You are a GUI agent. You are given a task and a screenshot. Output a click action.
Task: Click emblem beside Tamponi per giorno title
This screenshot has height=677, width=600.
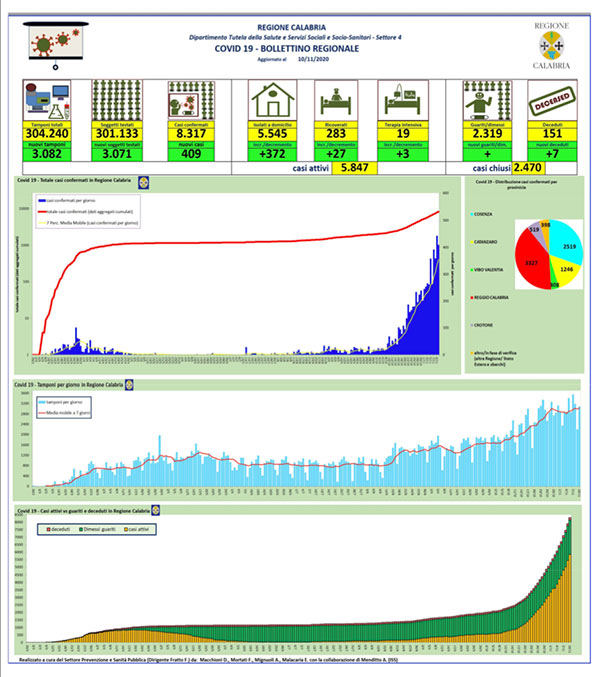click(x=129, y=385)
